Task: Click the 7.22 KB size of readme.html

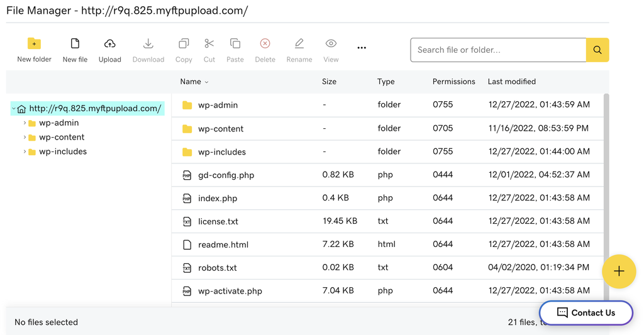Action: 338,244
